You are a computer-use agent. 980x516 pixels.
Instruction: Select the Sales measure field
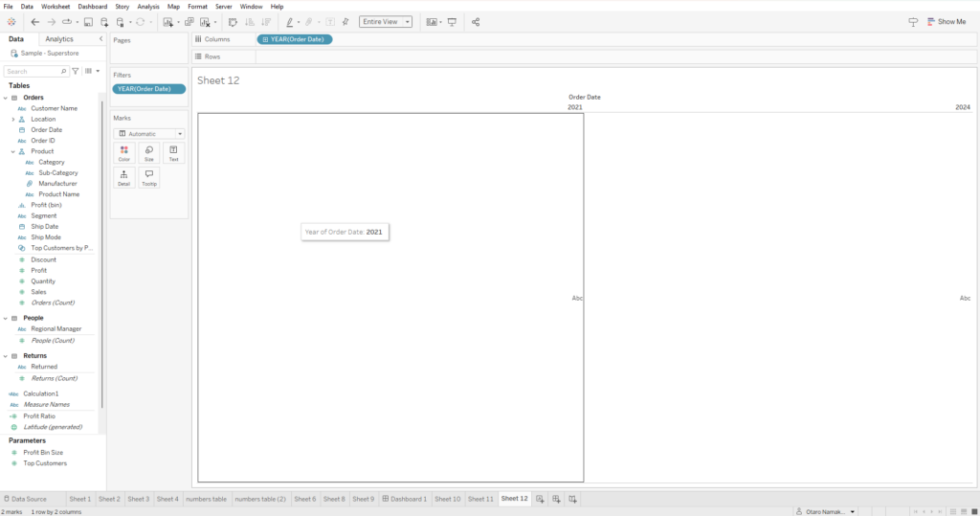(x=38, y=292)
